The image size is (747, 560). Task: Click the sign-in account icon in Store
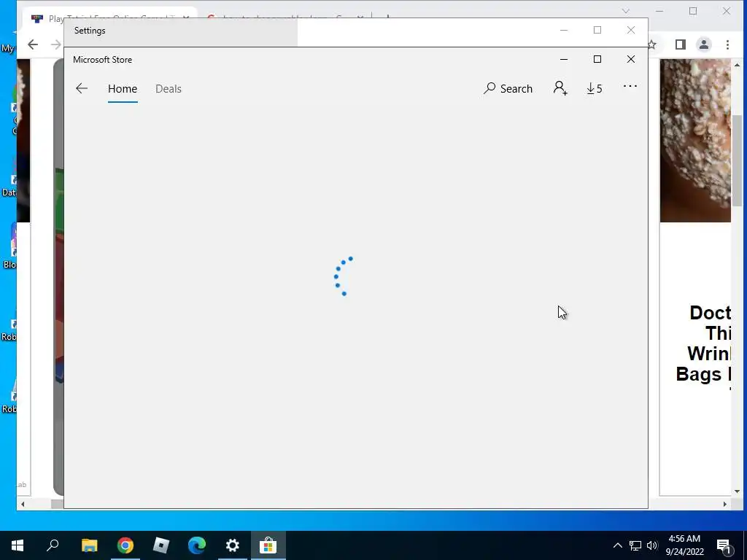(560, 88)
